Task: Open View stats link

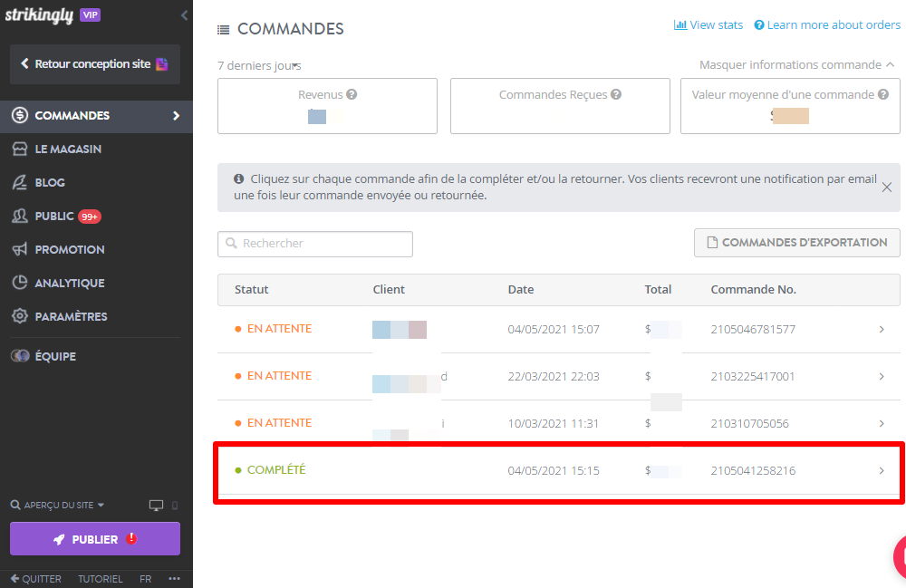Action: [x=708, y=24]
